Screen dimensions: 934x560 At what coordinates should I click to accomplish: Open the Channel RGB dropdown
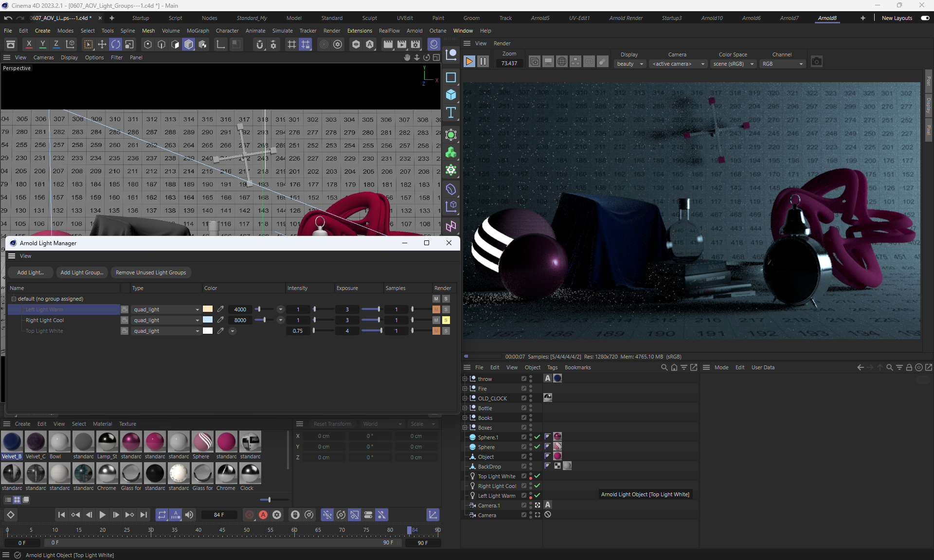(782, 64)
